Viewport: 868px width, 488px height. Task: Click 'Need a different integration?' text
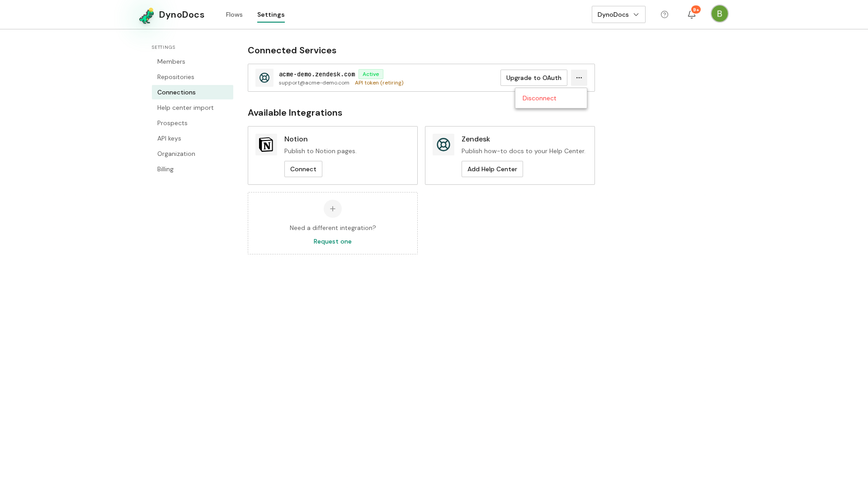pyautogui.click(x=333, y=228)
